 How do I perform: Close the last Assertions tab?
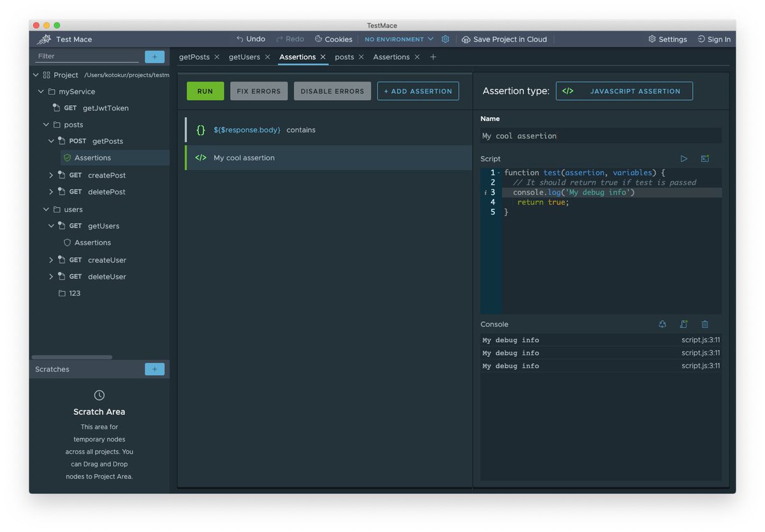point(417,57)
